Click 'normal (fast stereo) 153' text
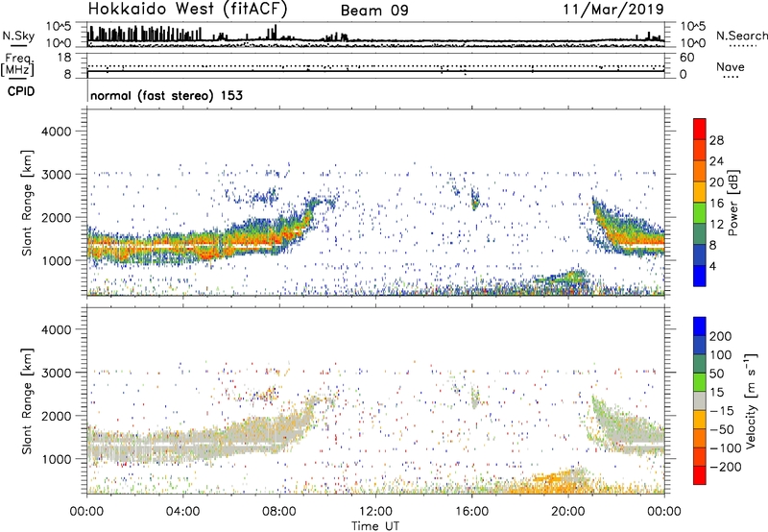768x532 pixels. (166, 95)
